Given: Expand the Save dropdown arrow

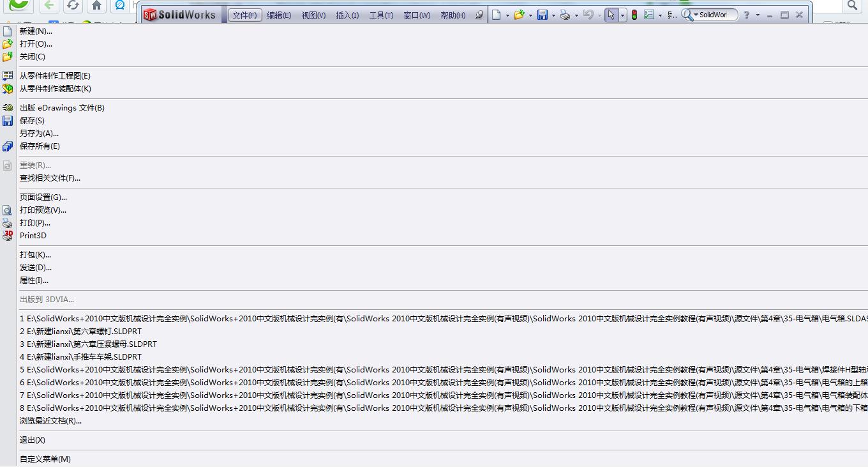Looking at the screenshot, I should [x=553, y=15].
